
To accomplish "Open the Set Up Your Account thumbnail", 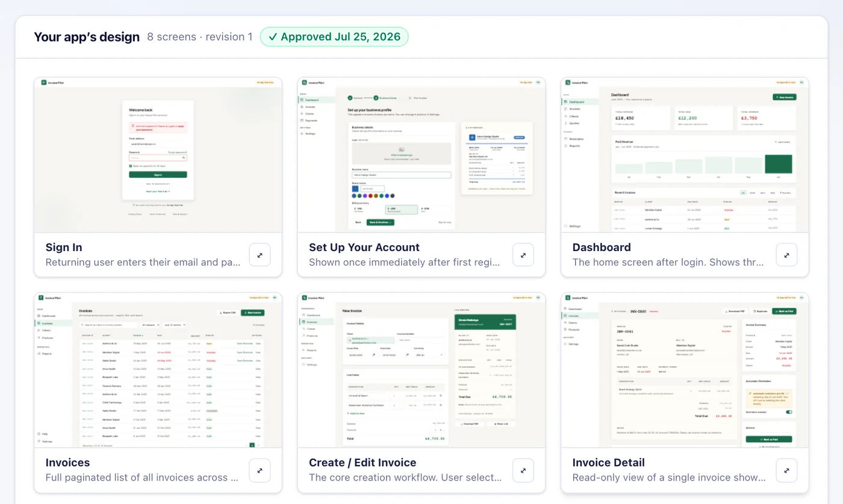I will (x=421, y=155).
